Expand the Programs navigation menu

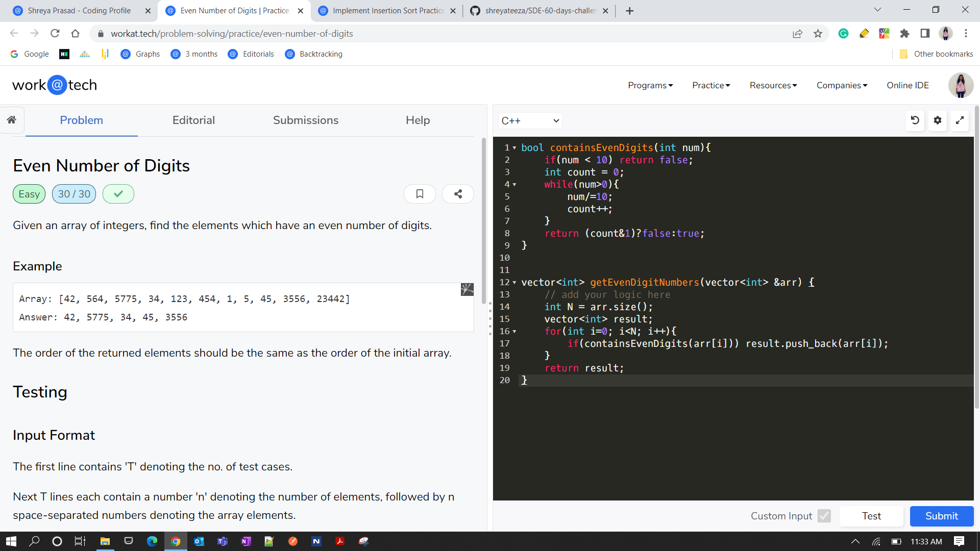pyautogui.click(x=650, y=84)
